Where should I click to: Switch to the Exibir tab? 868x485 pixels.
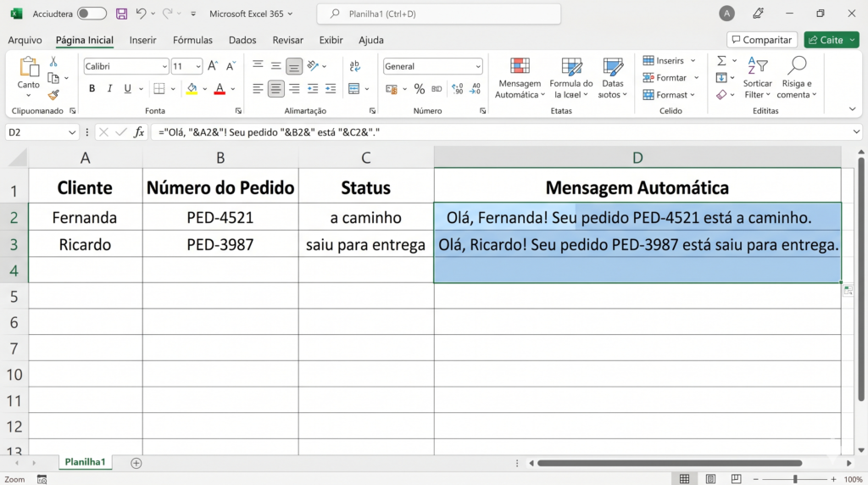[x=331, y=40]
